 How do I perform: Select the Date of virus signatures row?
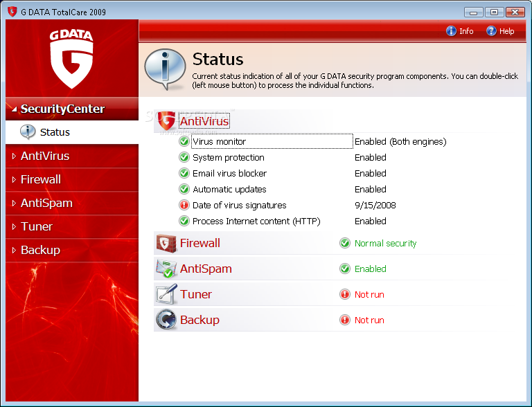pyautogui.click(x=239, y=205)
